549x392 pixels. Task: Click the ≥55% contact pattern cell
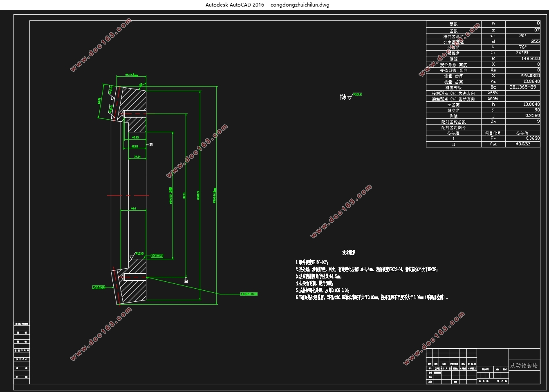point(493,93)
